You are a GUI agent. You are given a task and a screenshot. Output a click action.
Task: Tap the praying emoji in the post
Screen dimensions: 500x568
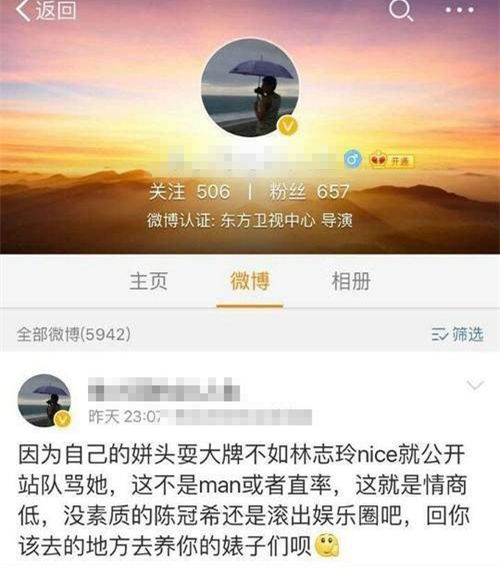coord(327,545)
